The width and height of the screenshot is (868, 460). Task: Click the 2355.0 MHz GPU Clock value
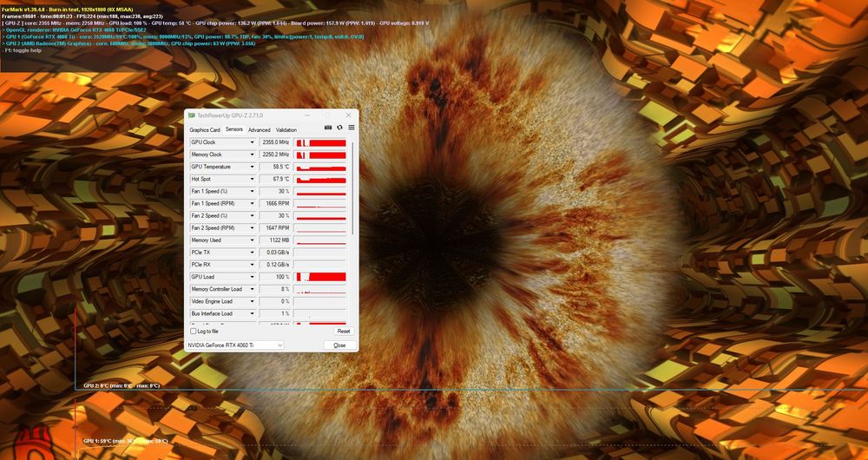point(275,142)
